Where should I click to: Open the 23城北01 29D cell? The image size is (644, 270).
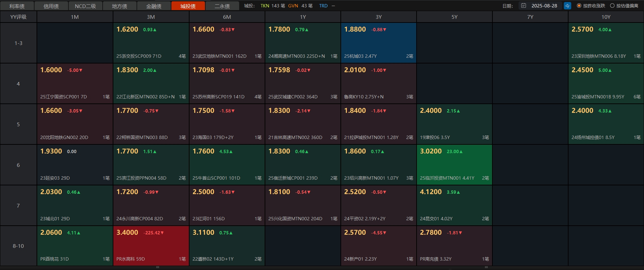(x=75, y=206)
